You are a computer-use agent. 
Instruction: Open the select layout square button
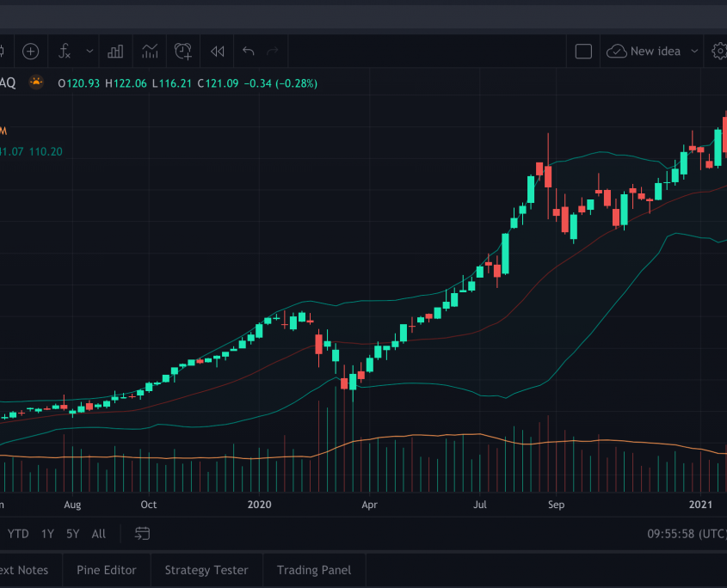583,52
